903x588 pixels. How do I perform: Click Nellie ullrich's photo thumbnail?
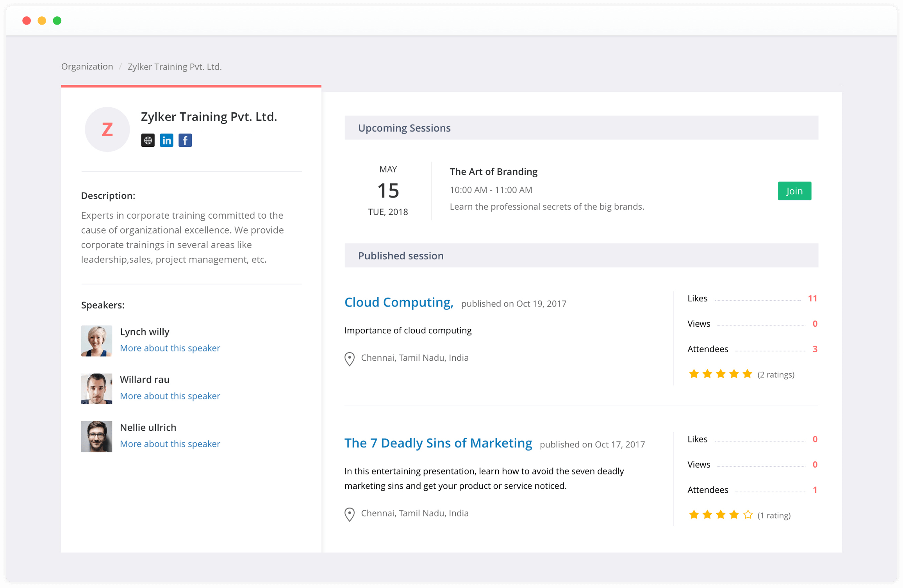pos(96,437)
